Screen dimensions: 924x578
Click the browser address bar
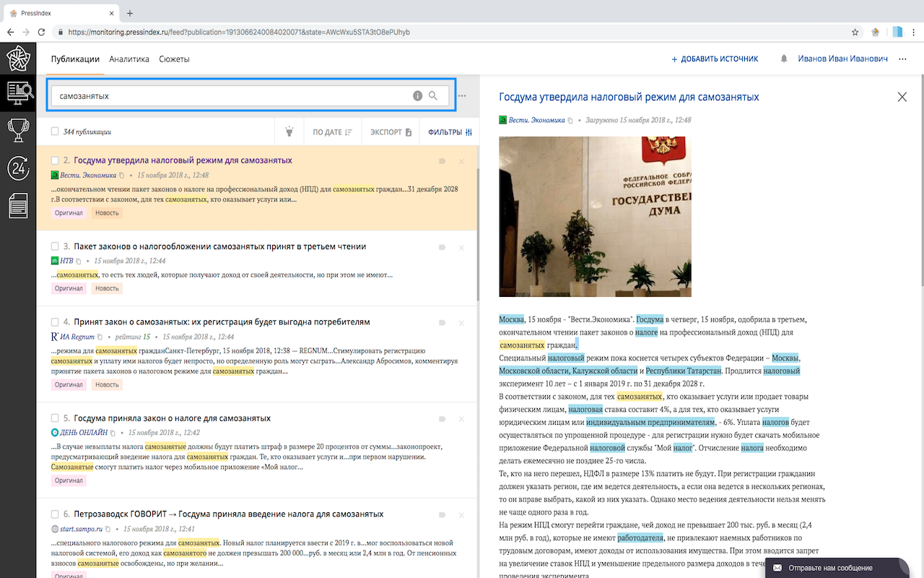click(x=448, y=33)
